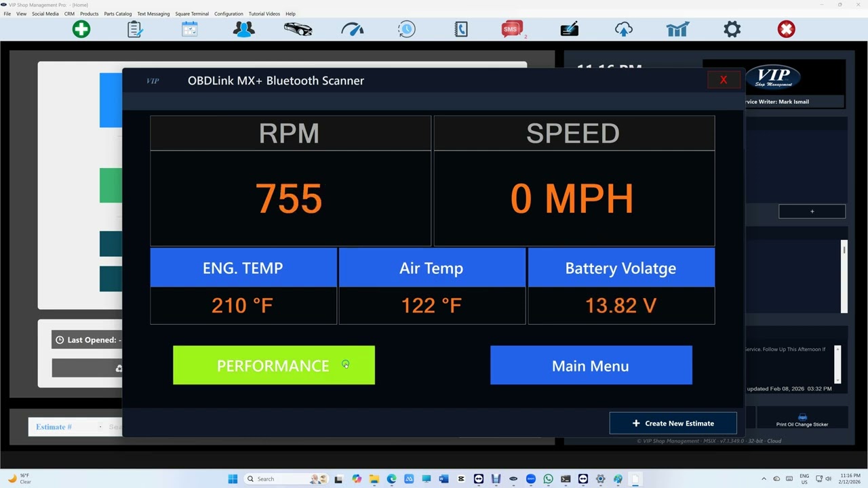Open Microsoft Edge from the taskbar
868x488 pixels.
point(391,479)
